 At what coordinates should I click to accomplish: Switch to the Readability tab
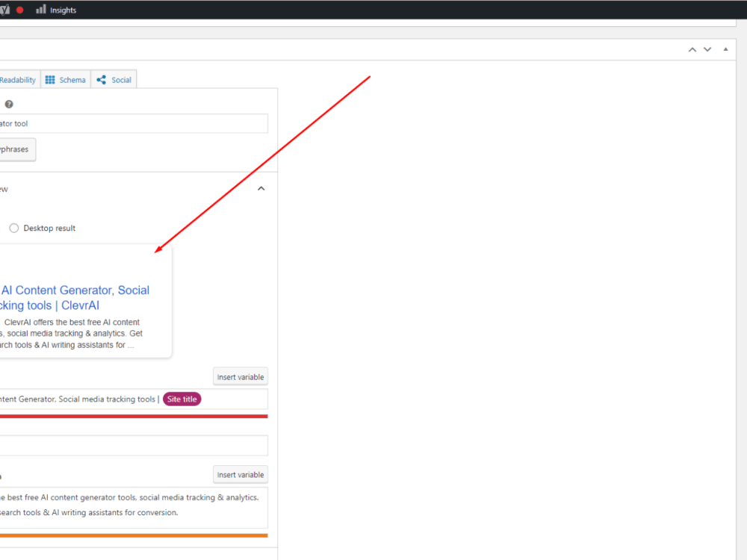[x=18, y=80]
